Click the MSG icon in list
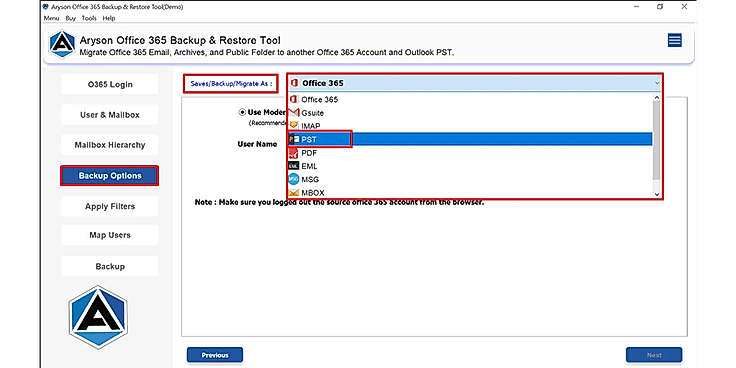 [x=294, y=179]
